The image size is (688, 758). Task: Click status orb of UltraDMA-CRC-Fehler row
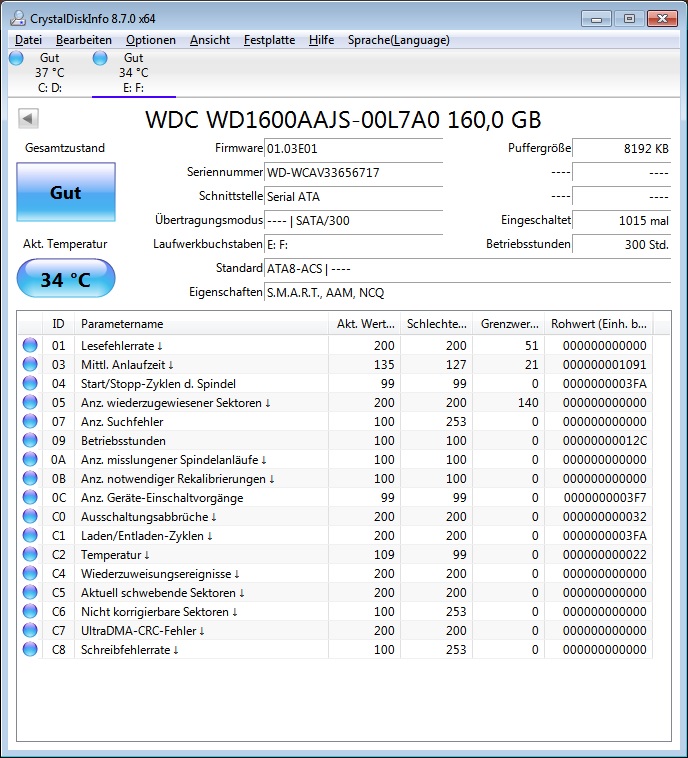pyautogui.click(x=30, y=630)
